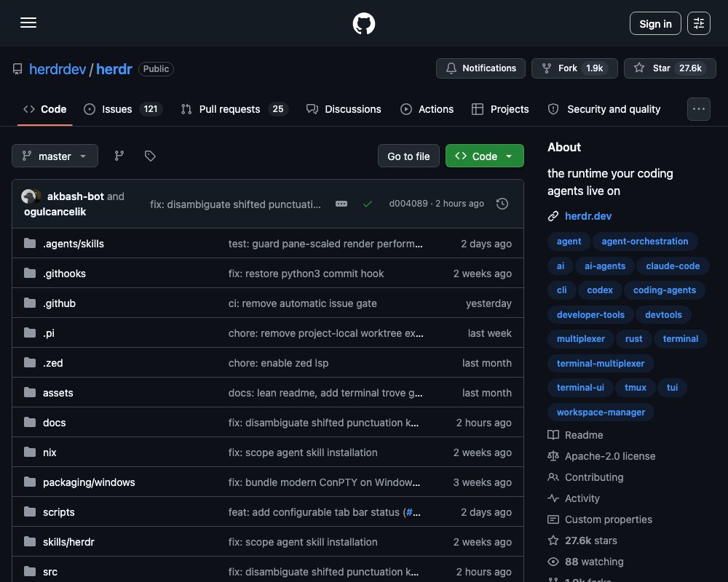Open the scripts folder
Viewport: 728px width, 582px height.
(58, 512)
